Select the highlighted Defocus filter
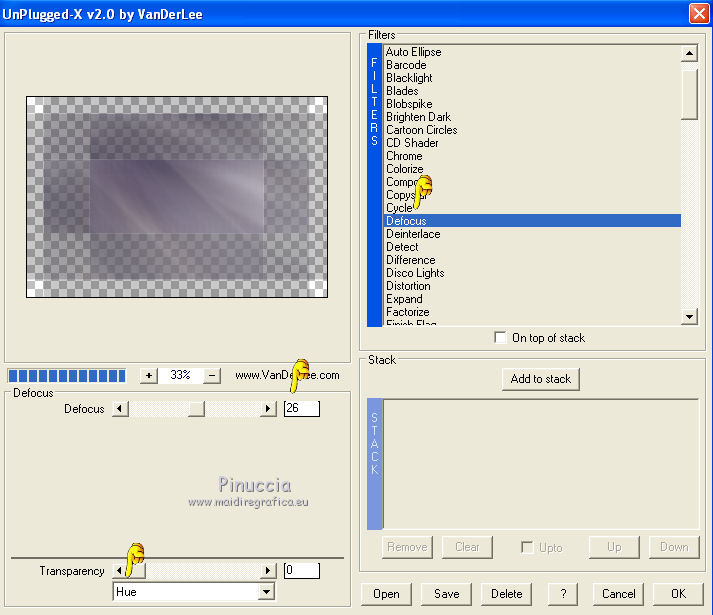713x615 pixels. pos(532,221)
